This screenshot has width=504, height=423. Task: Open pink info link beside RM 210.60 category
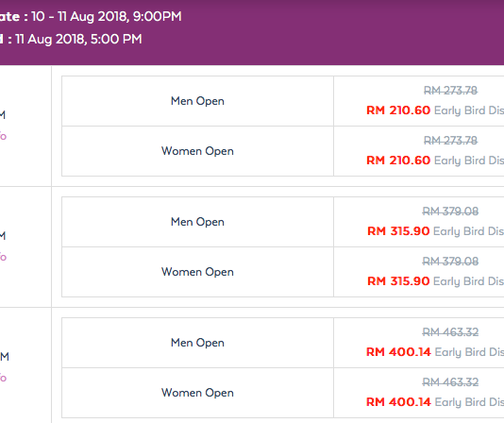tap(3, 136)
